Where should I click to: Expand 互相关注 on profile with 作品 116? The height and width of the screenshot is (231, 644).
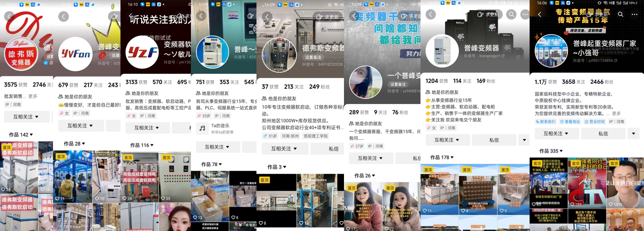click(x=147, y=128)
